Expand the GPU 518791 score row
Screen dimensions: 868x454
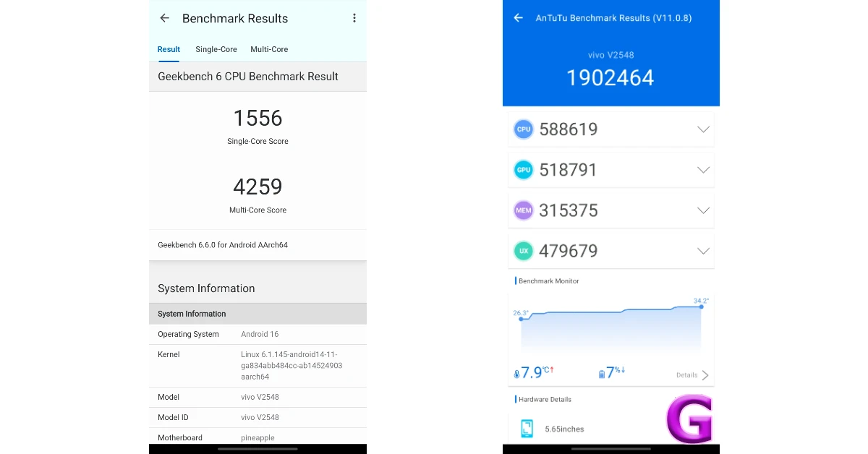pyautogui.click(x=702, y=170)
